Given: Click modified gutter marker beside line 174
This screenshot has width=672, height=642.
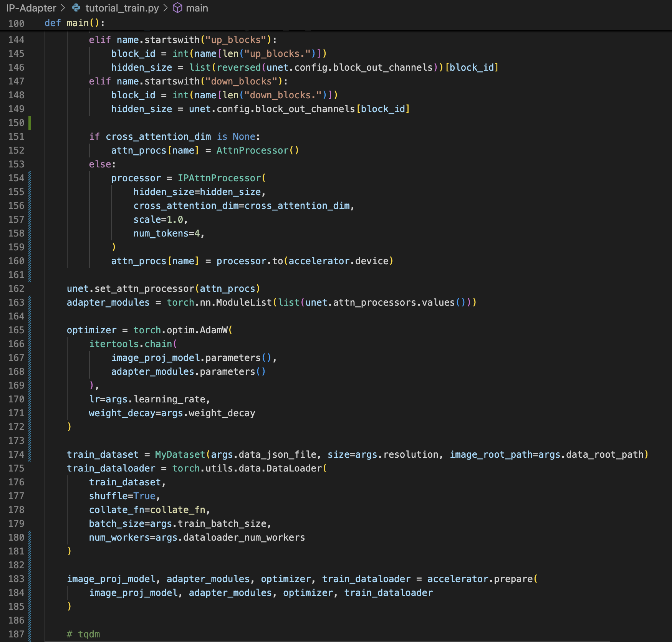Looking at the screenshot, I should pos(30,455).
